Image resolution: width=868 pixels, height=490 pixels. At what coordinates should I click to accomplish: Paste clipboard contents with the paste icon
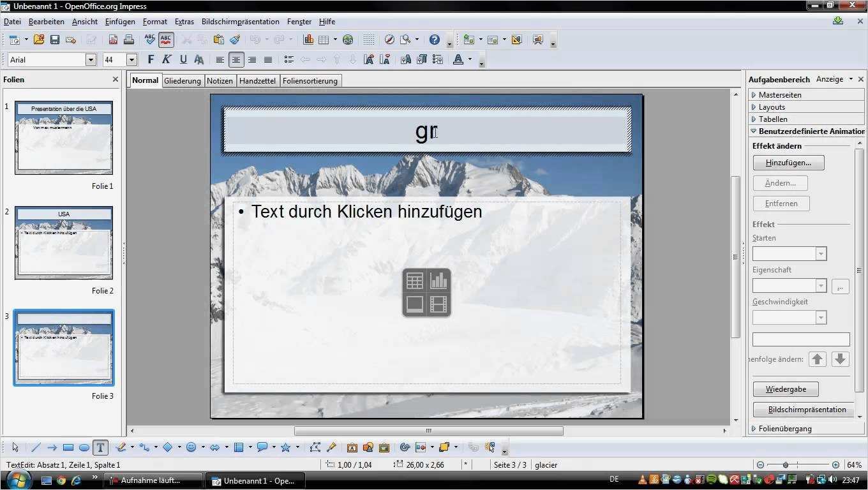(x=219, y=40)
